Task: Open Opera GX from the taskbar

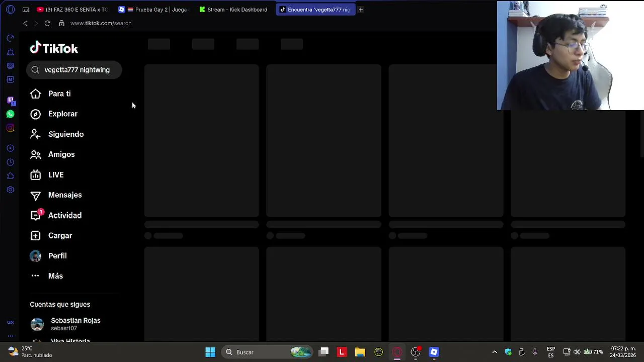Action: [x=397, y=352]
